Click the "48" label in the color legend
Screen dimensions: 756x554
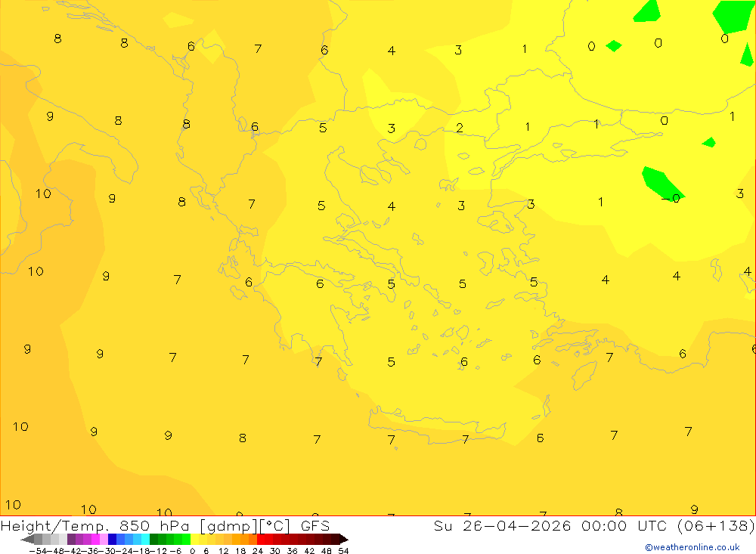(327, 551)
